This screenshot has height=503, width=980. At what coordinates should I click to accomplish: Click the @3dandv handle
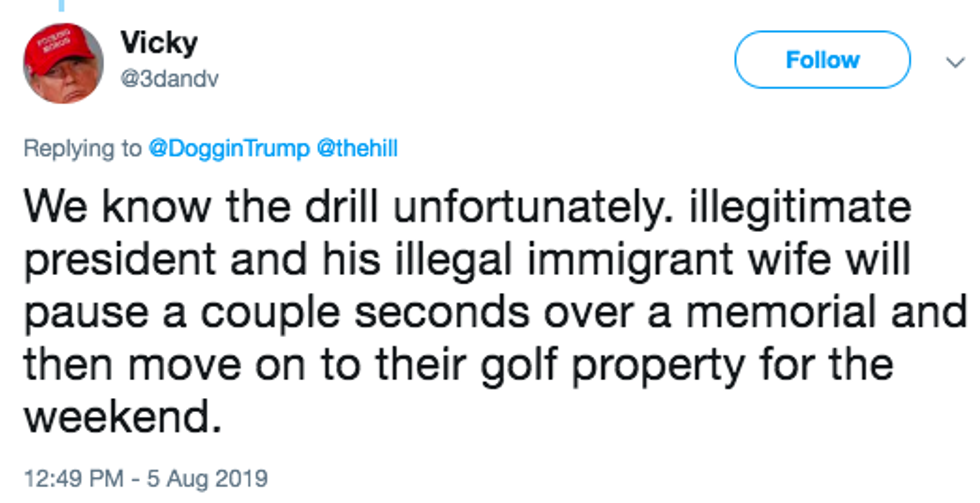point(168,80)
